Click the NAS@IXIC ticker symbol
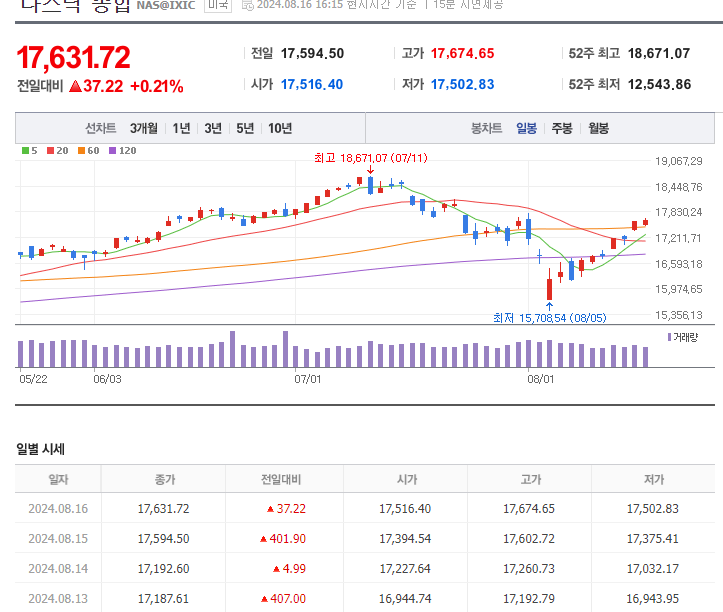 166,6
